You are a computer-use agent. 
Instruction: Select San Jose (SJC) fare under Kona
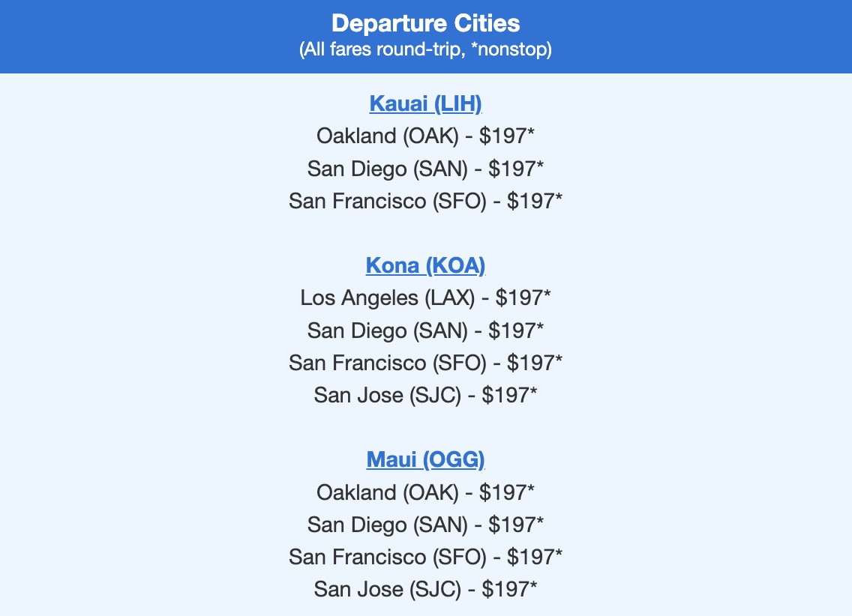[425, 395]
